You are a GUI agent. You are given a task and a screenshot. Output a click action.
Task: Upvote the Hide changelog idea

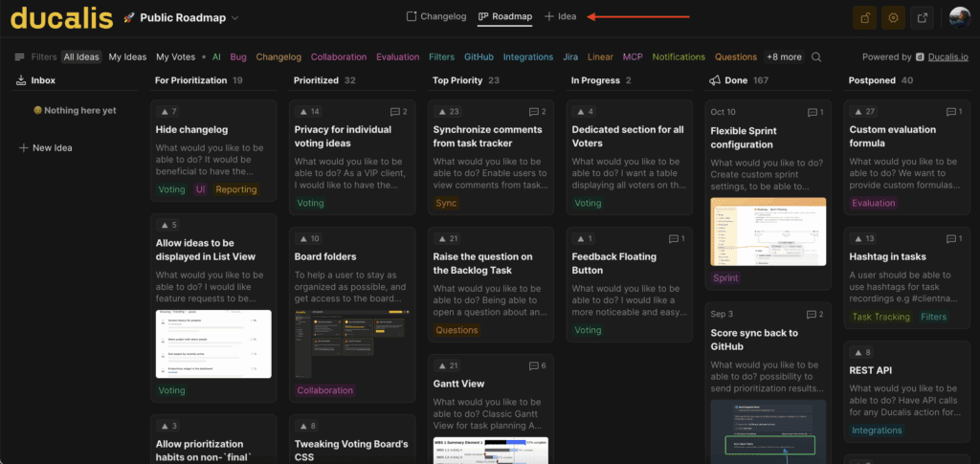click(168, 112)
